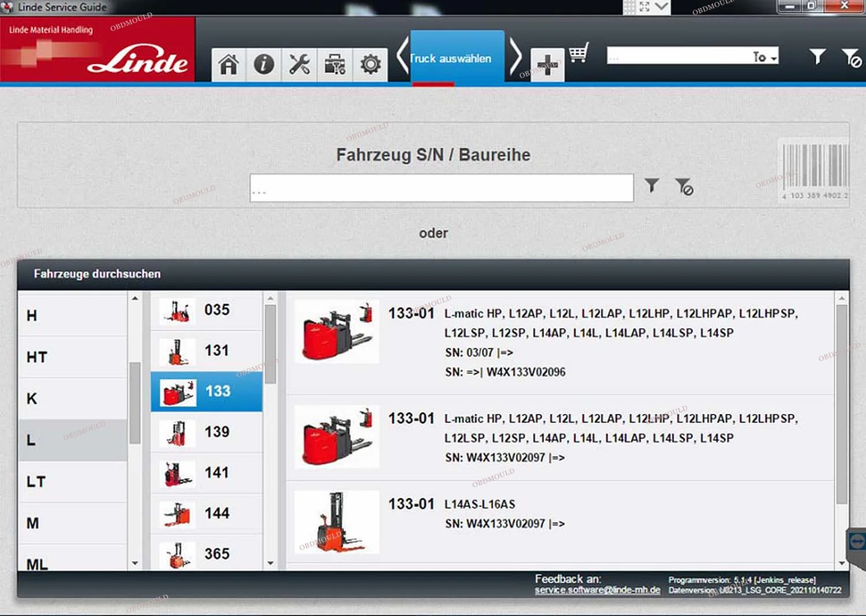Select the Truck auswählen tab

(x=457, y=58)
